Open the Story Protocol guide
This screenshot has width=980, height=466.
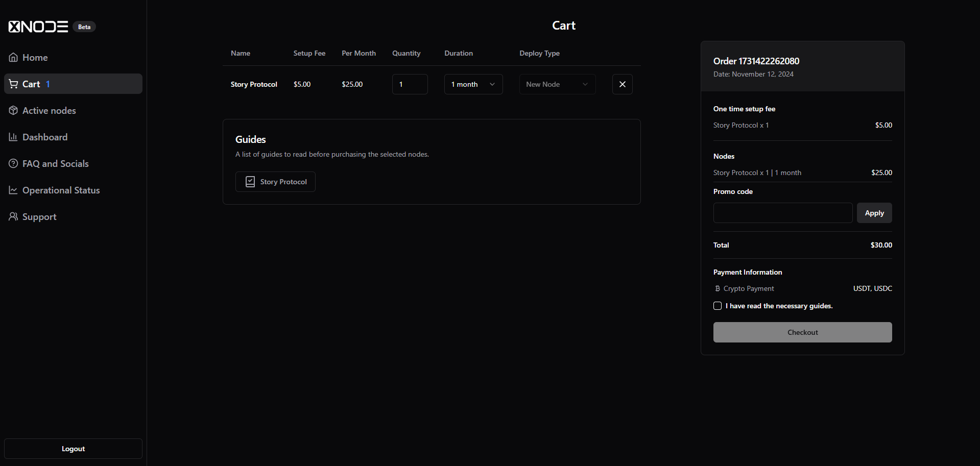click(275, 182)
